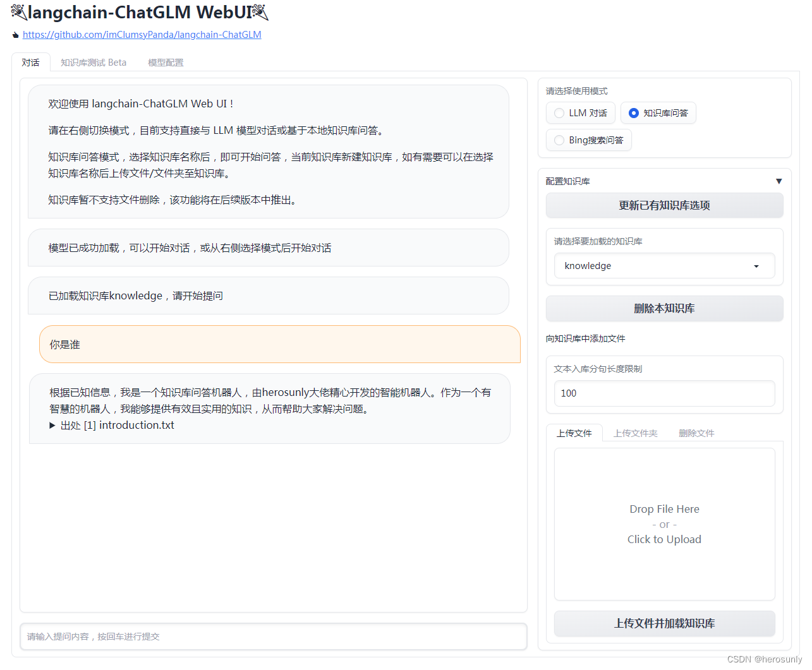Switch to the 删除文件 tab
The height and width of the screenshot is (670, 812).
696,433
